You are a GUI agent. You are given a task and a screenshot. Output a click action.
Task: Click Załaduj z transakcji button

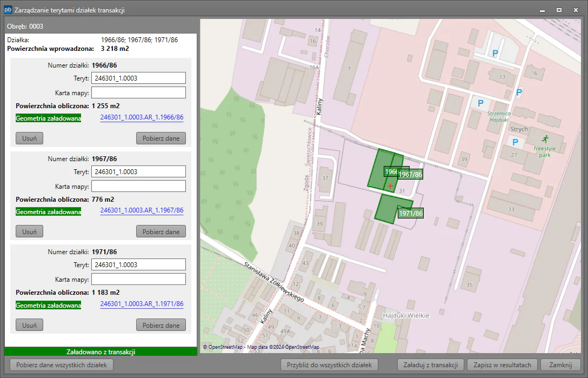[x=430, y=365]
